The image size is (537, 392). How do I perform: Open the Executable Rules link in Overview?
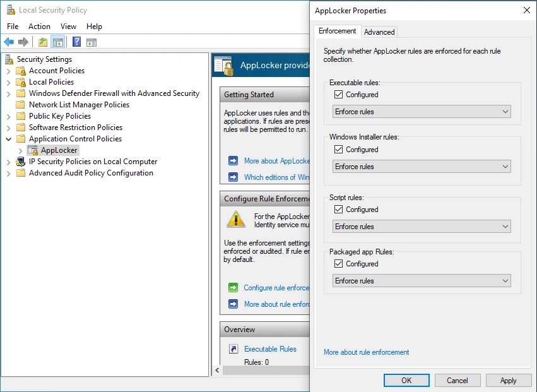270,349
